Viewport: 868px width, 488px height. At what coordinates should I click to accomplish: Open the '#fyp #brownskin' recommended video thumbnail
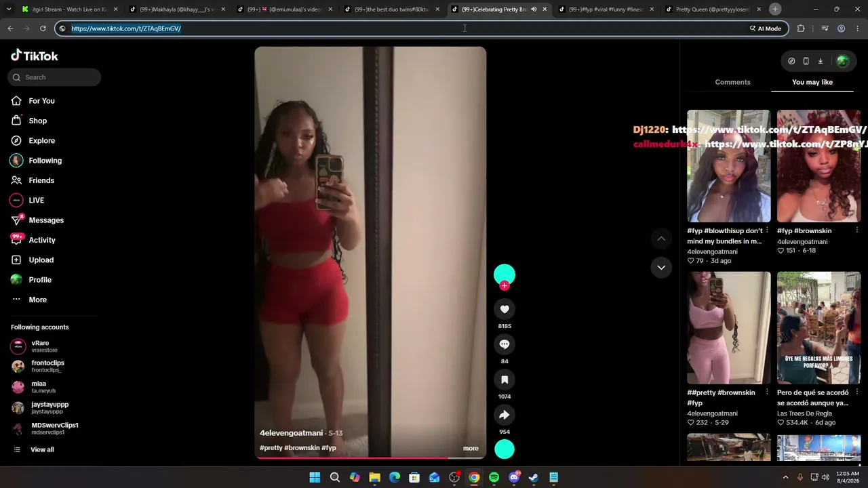tap(818, 166)
